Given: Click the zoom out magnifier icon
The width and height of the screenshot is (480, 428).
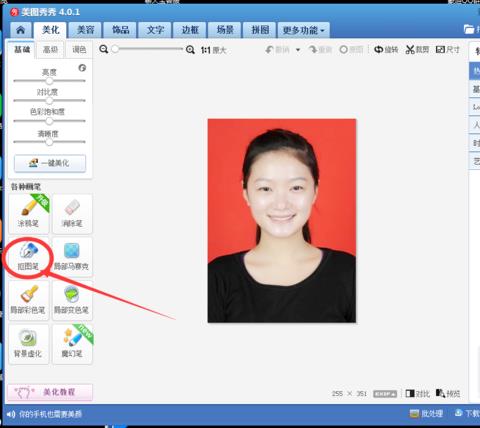Looking at the screenshot, I should tap(104, 49).
